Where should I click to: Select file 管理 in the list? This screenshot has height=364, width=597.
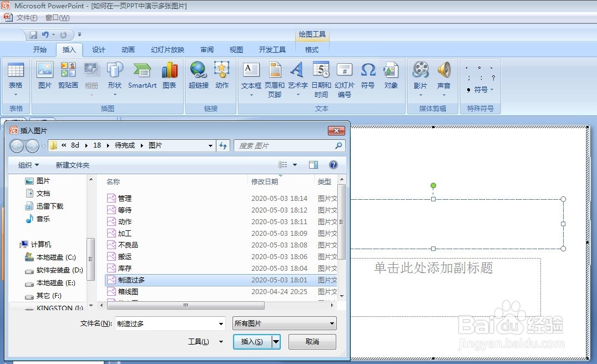click(124, 199)
